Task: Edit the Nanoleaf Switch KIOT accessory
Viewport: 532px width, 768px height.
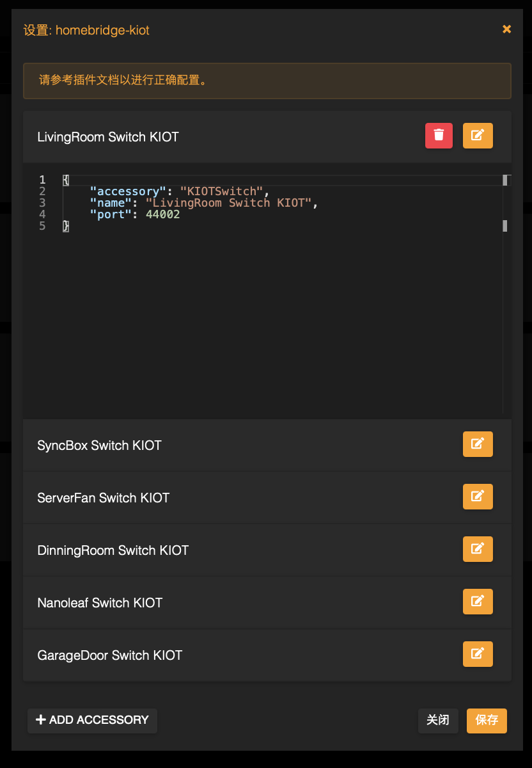Action: click(x=478, y=602)
